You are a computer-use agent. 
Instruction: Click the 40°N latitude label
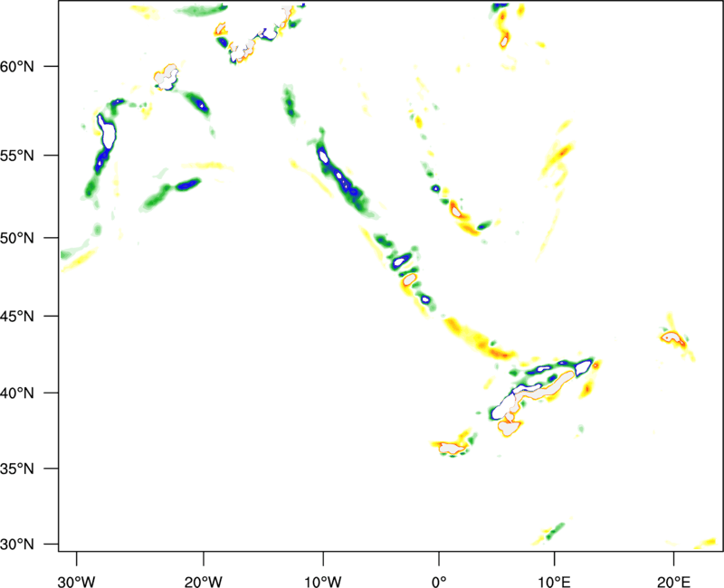17,394
